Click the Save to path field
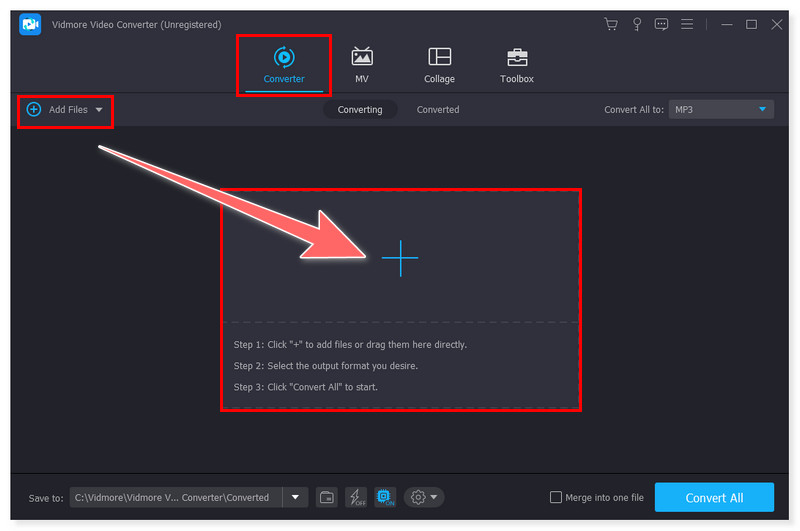Image resolution: width=800 pixels, height=531 pixels. [x=175, y=497]
